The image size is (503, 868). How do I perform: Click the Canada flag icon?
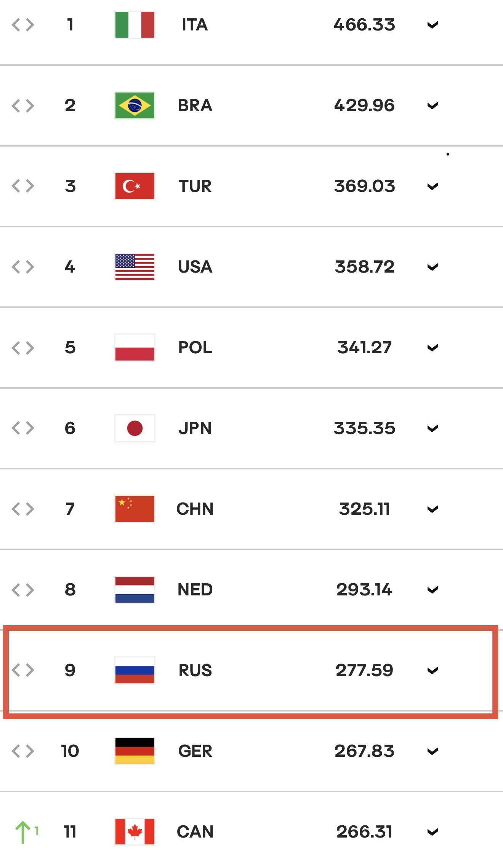coord(135,832)
